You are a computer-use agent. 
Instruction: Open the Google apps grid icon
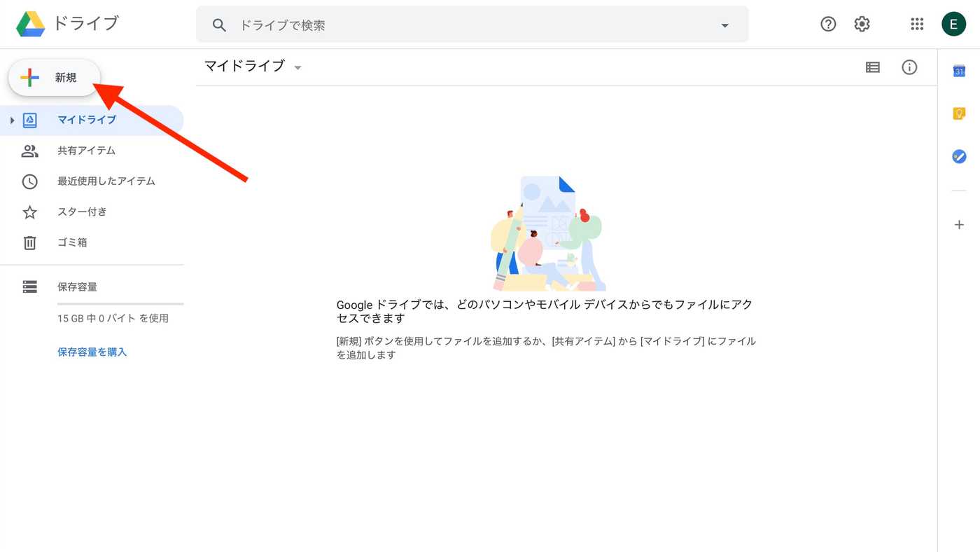coord(917,25)
